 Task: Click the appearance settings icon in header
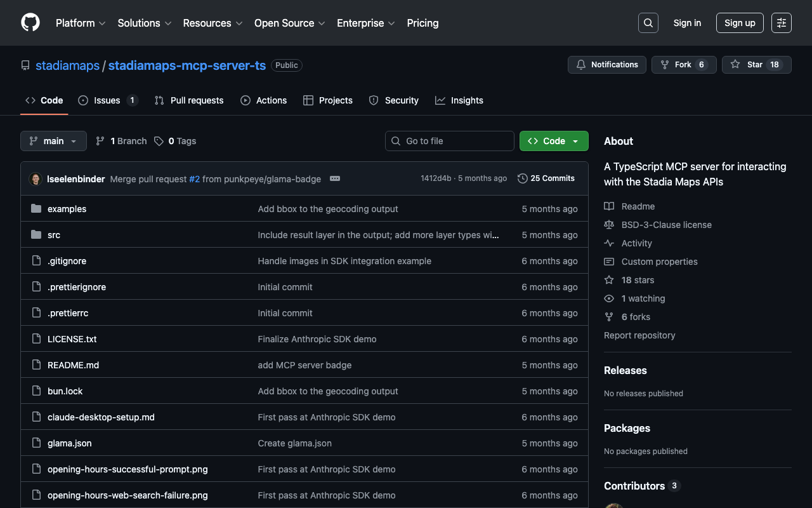coord(781,23)
